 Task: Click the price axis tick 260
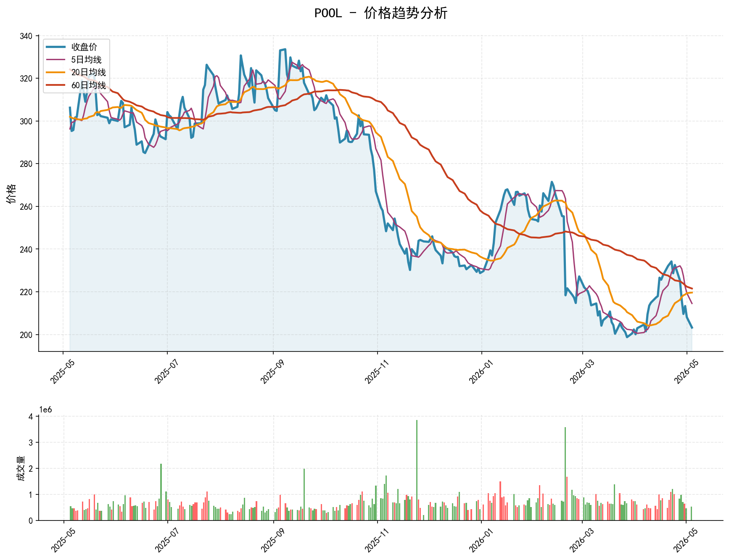click(x=26, y=207)
